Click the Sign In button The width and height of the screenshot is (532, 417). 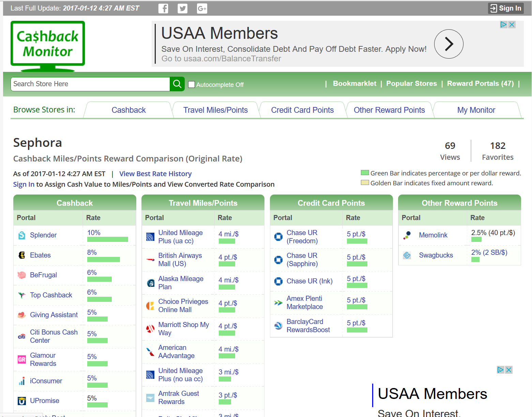point(506,9)
